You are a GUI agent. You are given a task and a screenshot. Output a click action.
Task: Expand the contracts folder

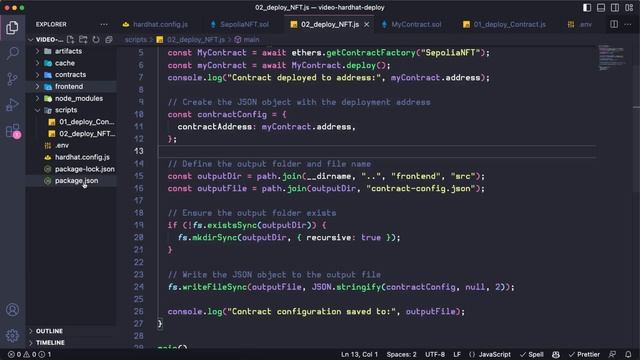tap(72, 75)
